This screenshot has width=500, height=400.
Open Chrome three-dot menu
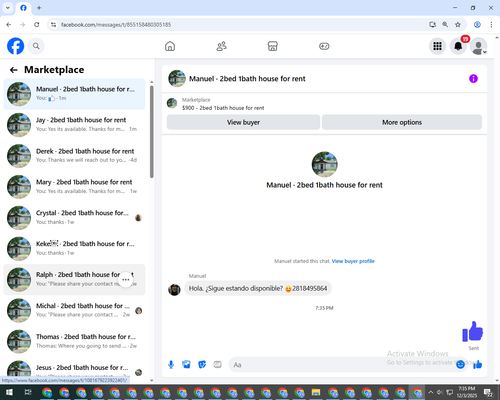point(491,24)
